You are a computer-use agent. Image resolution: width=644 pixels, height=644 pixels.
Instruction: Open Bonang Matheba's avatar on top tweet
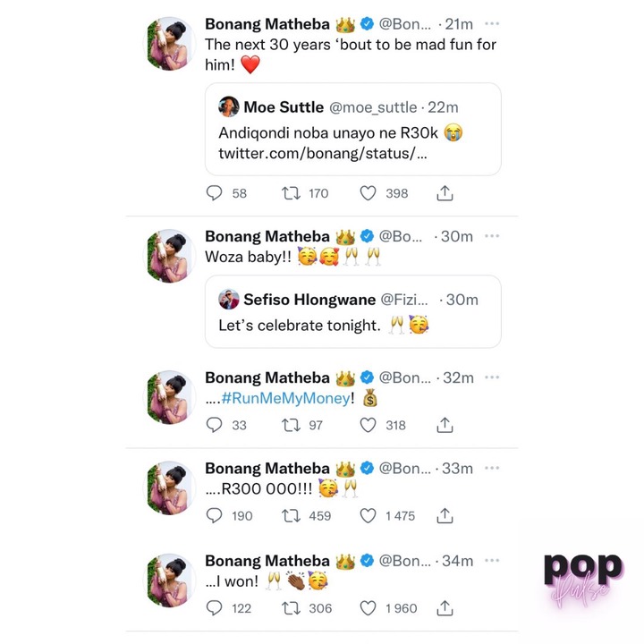click(x=170, y=44)
